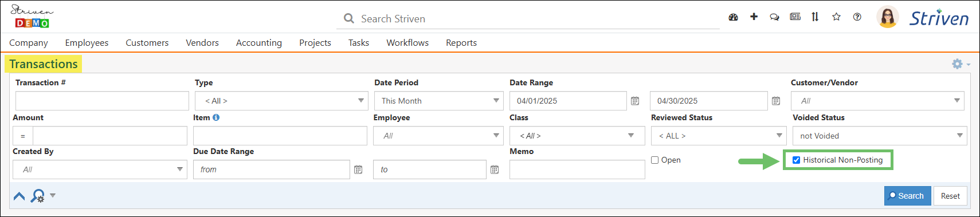Open the dashboard gauge icon
This screenshot has width=980, height=217.
(x=733, y=17)
